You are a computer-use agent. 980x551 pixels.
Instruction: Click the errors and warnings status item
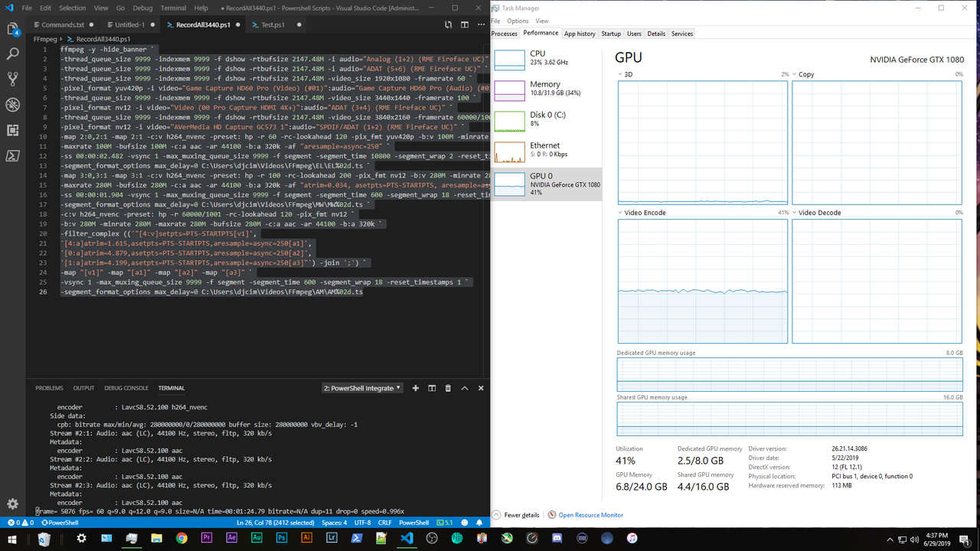tap(20, 523)
